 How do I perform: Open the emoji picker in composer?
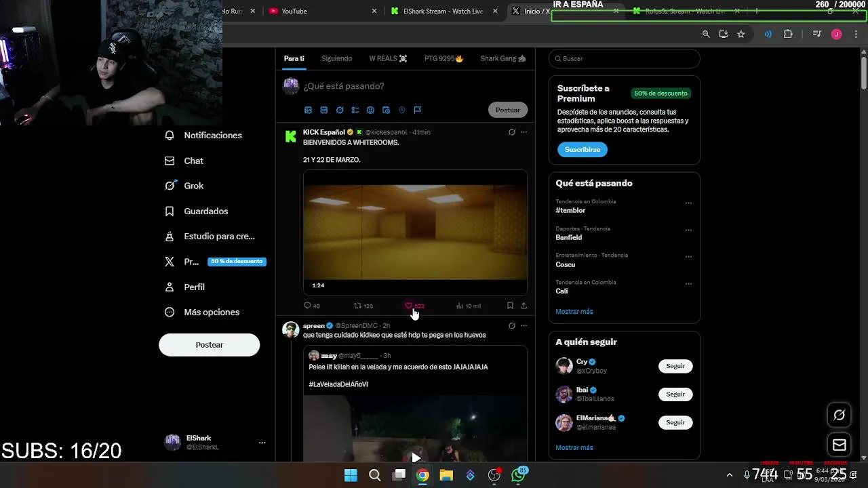370,110
